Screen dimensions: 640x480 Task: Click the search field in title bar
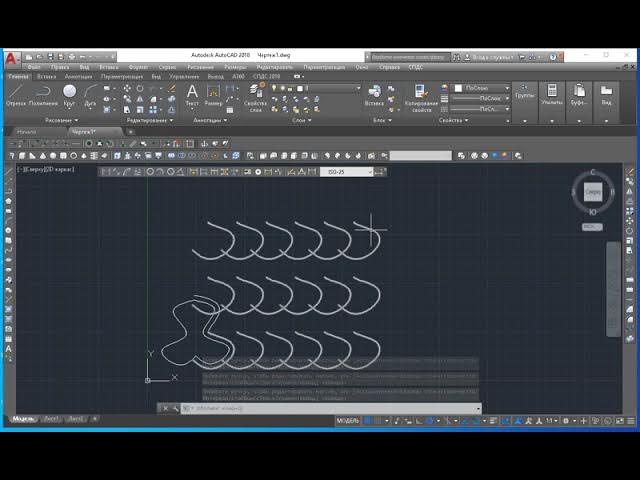[x=410, y=57]
